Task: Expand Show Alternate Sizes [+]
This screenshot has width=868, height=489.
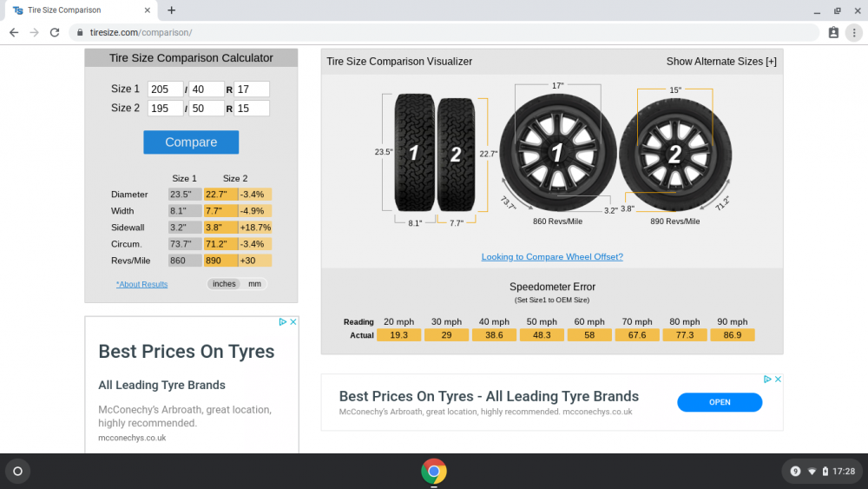Action: (x=721, y=62)
